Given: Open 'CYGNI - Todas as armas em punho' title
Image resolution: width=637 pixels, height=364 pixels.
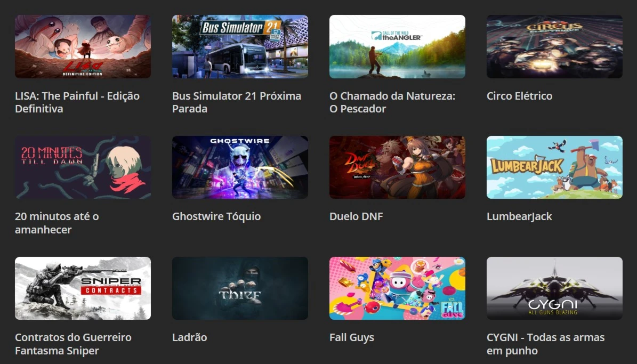Looking at the screenshot, I should tap(546, 344).
